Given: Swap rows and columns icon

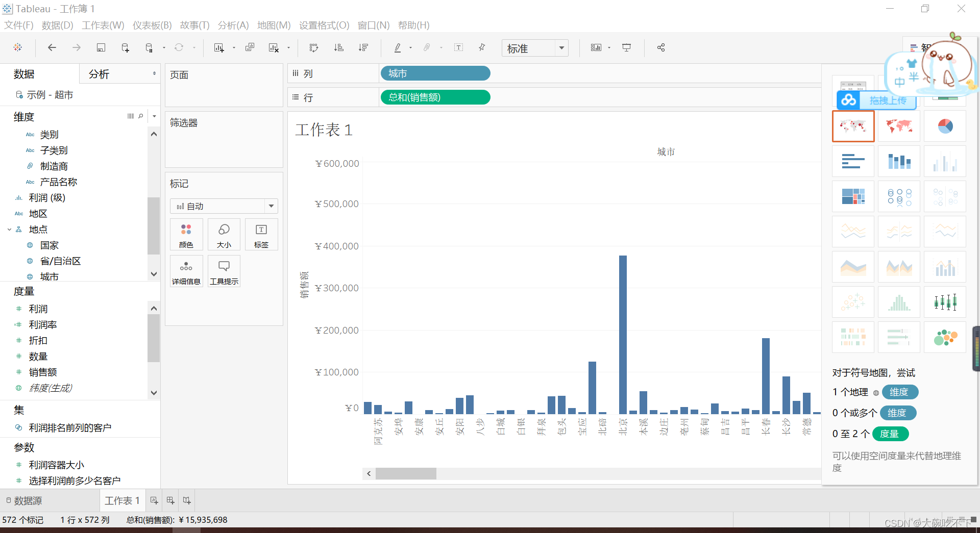Looking at the screenshot, I should click(314, 47).
